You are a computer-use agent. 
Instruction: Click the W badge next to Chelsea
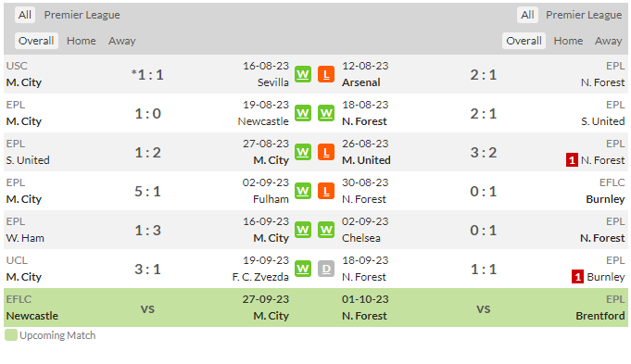coord(326,230)
